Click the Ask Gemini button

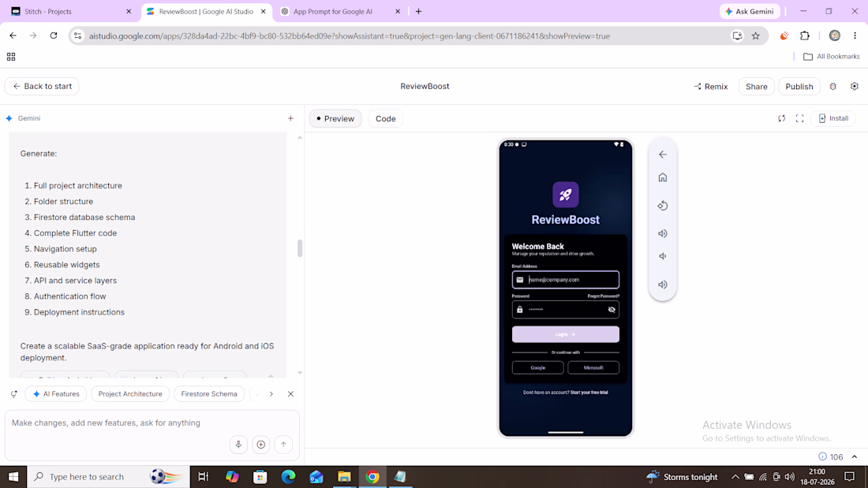click(750, 11)
